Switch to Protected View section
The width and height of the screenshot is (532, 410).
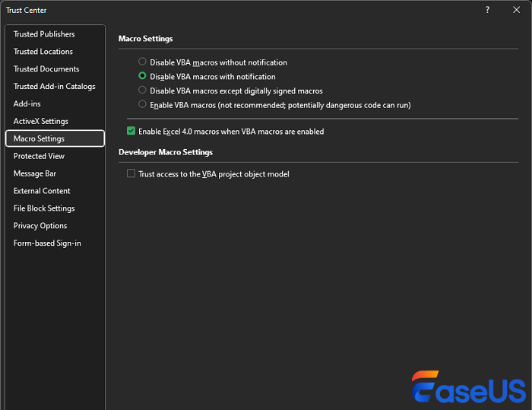tap(40, 156)
